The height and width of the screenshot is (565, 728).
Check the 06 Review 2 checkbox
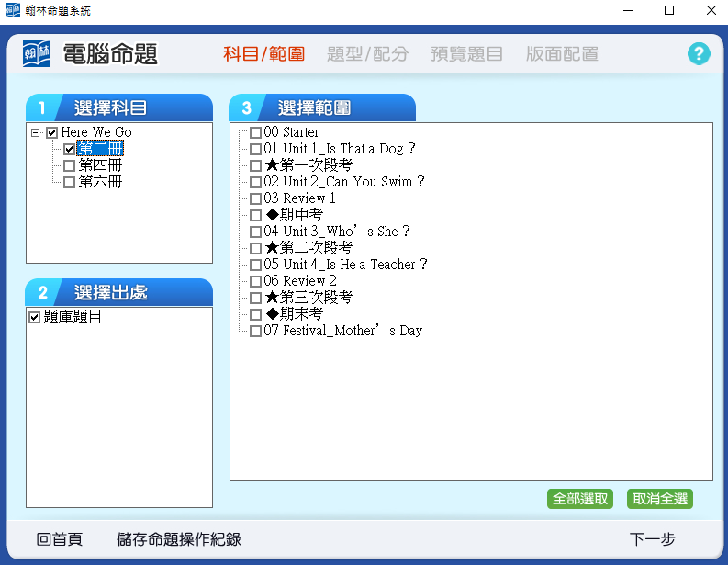[255, 281]
